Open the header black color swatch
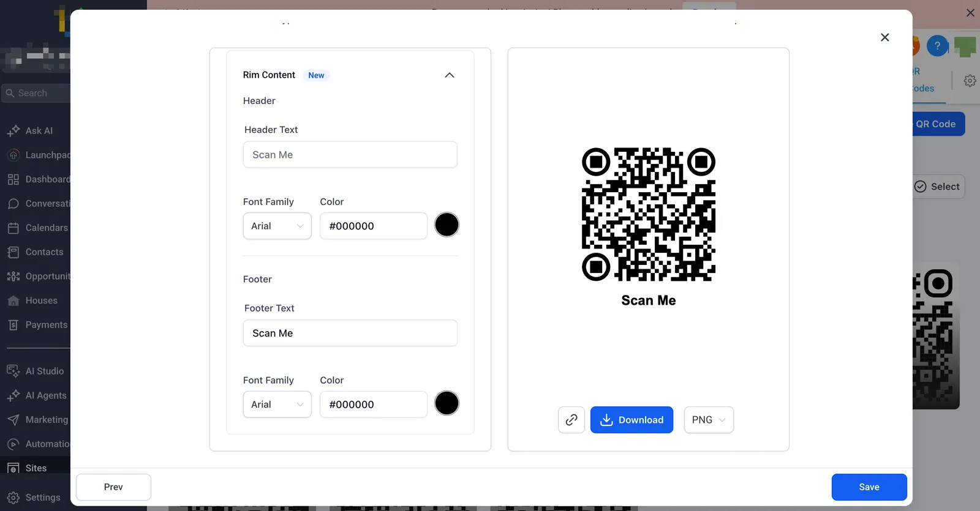This screenshot has height=511, width=980. click(x=447, y=225)
